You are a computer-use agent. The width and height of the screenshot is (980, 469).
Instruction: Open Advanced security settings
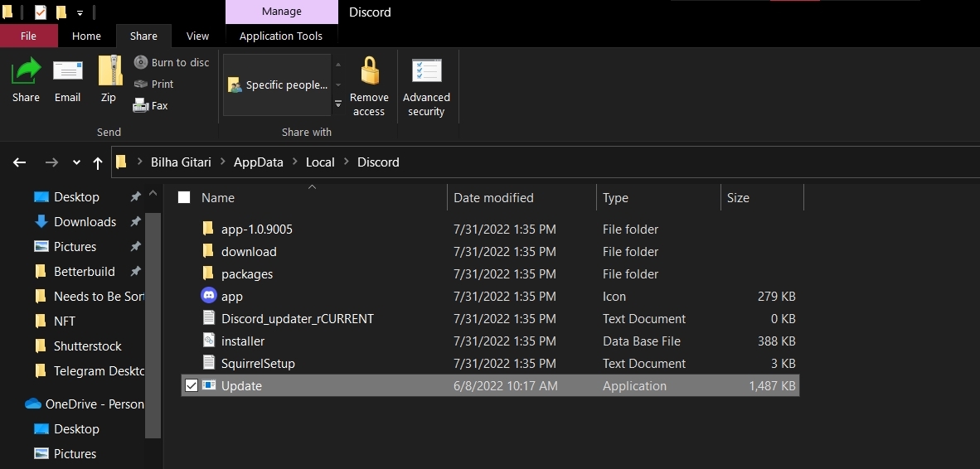pos(426,72)
